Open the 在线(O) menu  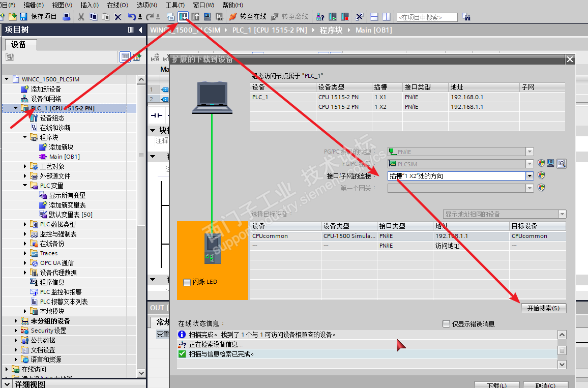(x=117, y=5)
